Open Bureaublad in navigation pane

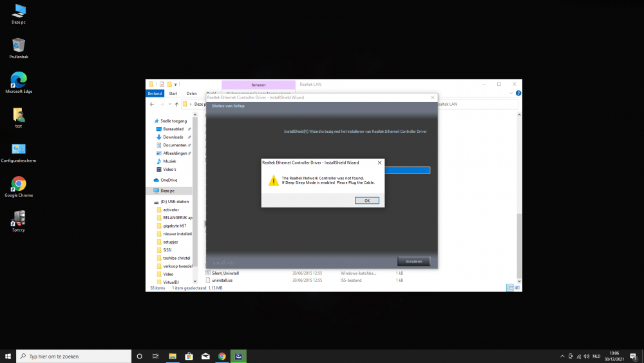(173, 129)
